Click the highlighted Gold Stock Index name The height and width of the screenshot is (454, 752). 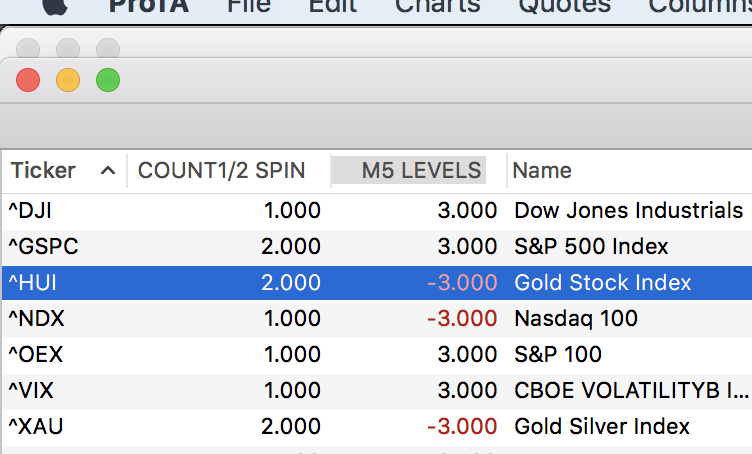(x=603, y=283)
